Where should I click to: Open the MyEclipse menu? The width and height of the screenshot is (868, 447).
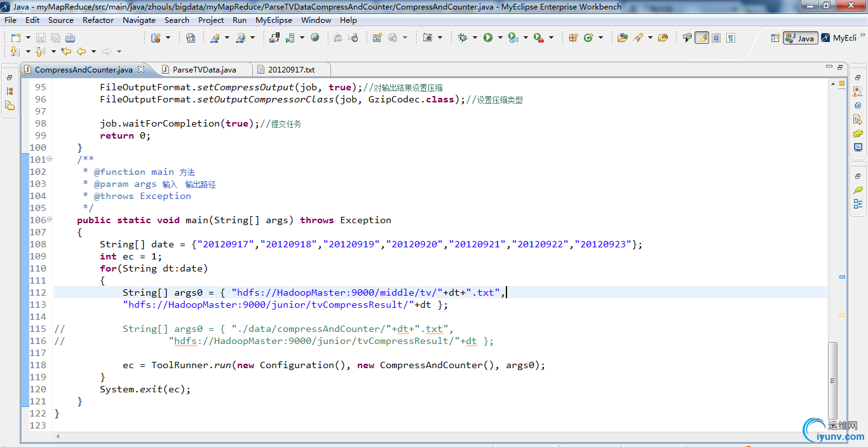click(274, 20)
